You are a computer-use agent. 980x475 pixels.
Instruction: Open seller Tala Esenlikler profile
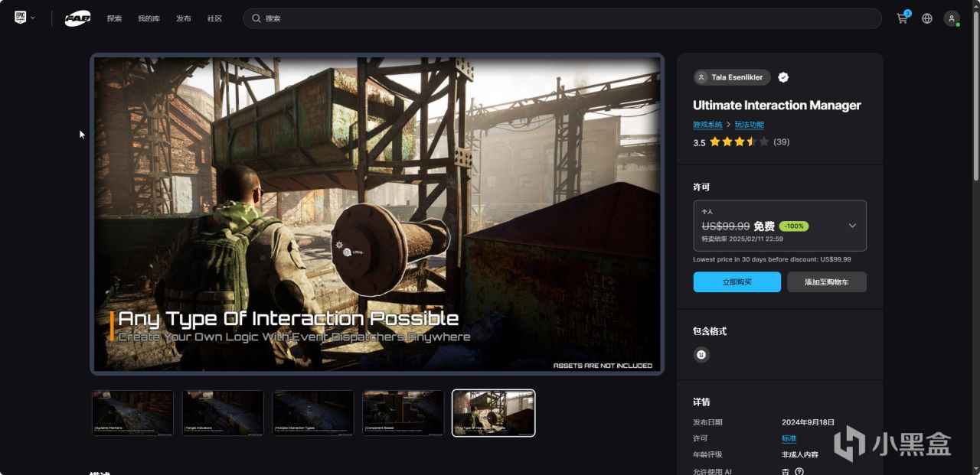[732, 77]
